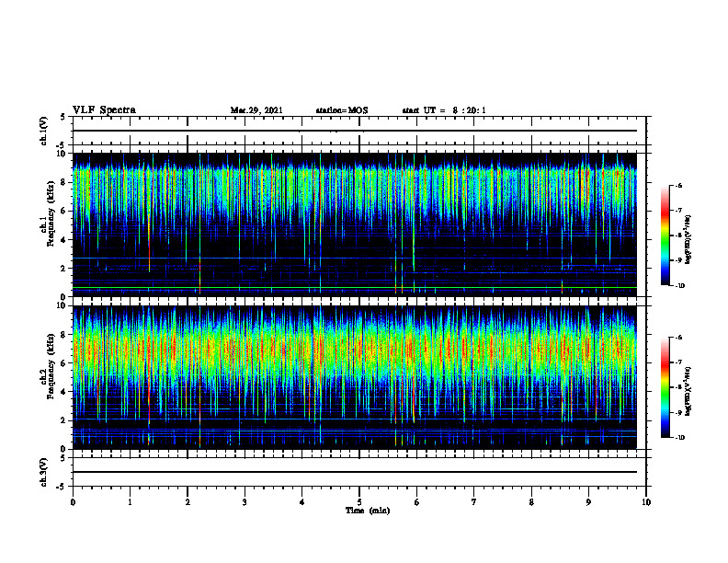The height and width of the screenshot is (563, 728).
Task: Click the "2" tick on ch.1 frequency axis
Action: click(x=63, y=269)
